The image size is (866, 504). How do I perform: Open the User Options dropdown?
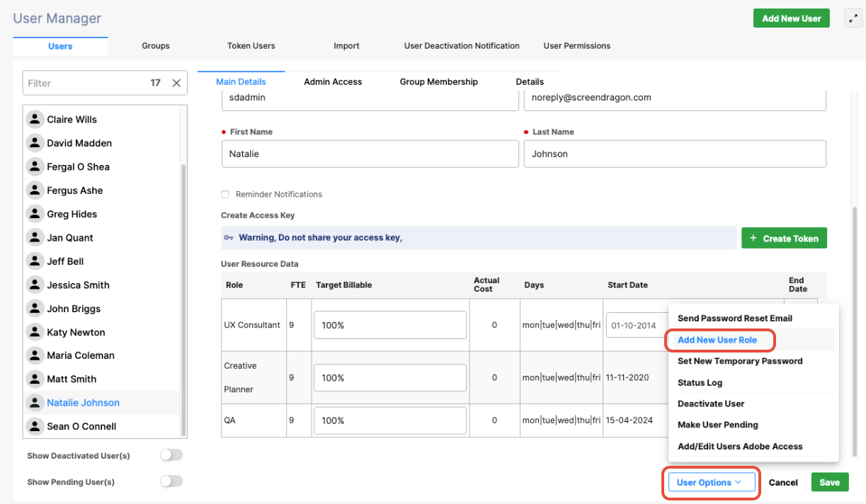tap(712, 482)
